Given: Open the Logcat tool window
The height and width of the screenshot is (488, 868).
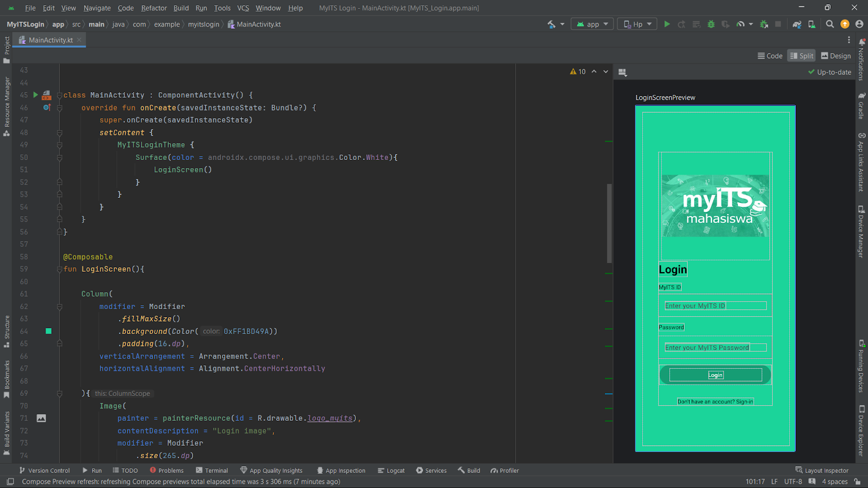Looking at the screenshot, I should [391, 470].
